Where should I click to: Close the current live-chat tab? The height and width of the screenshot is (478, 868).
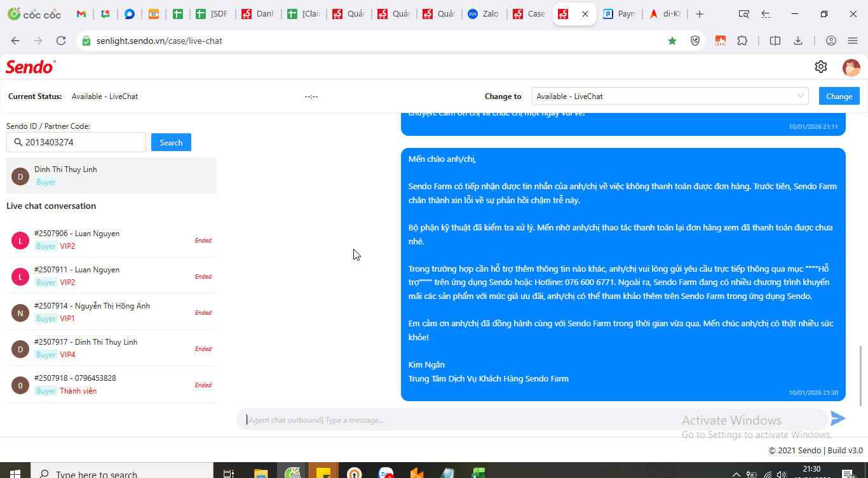point(585,14)
